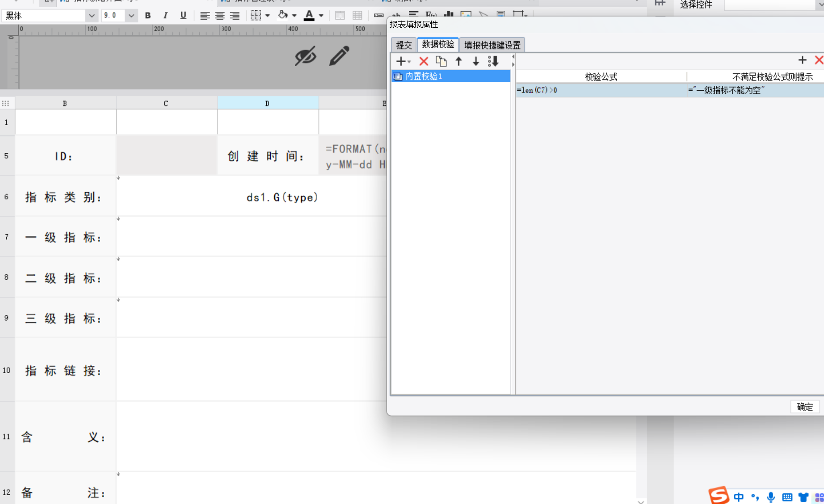
Task: Click unmerge cells grid icon
Action: tap(357, 16)
